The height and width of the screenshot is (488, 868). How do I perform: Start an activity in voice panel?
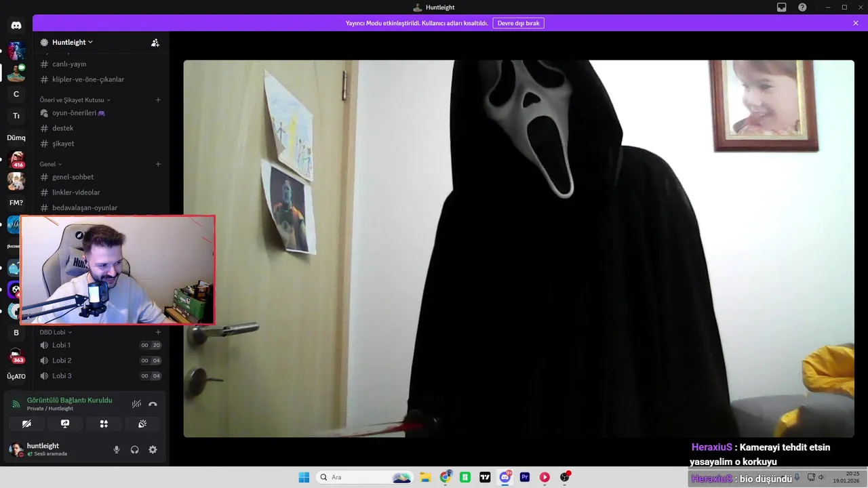tap(104, 424)
